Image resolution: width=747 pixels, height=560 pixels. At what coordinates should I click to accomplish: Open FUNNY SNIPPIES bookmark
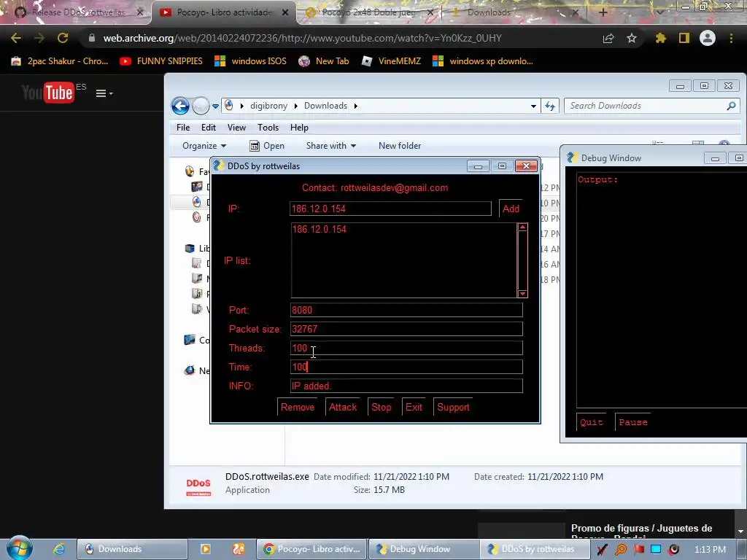click(161, 61)
